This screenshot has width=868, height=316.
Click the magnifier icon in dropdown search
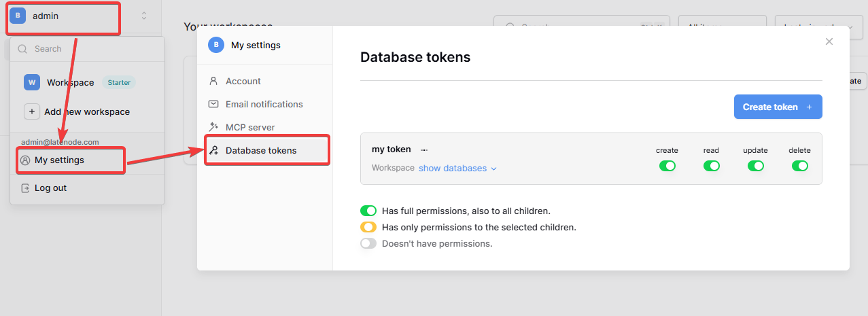(x=22, y=49)
